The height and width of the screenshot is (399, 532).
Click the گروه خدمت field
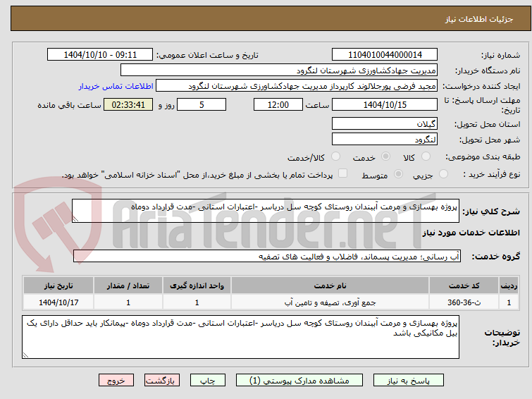(x=267, y=256)
